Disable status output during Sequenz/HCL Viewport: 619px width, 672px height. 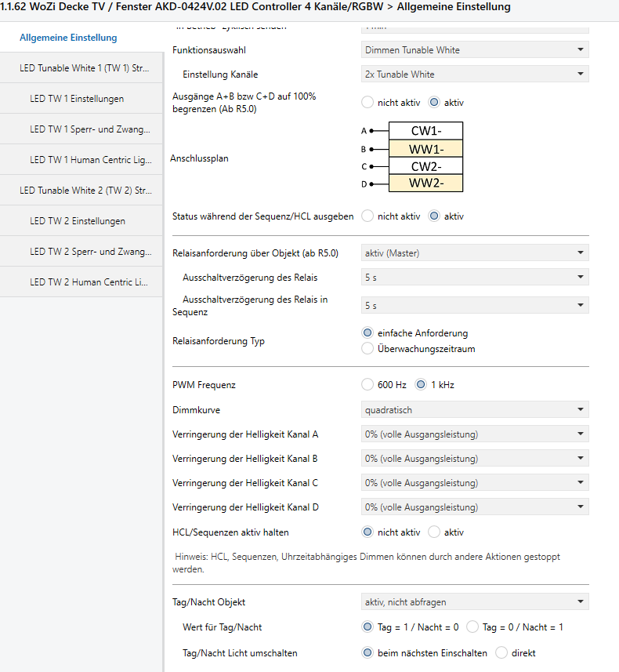[367, 216]
